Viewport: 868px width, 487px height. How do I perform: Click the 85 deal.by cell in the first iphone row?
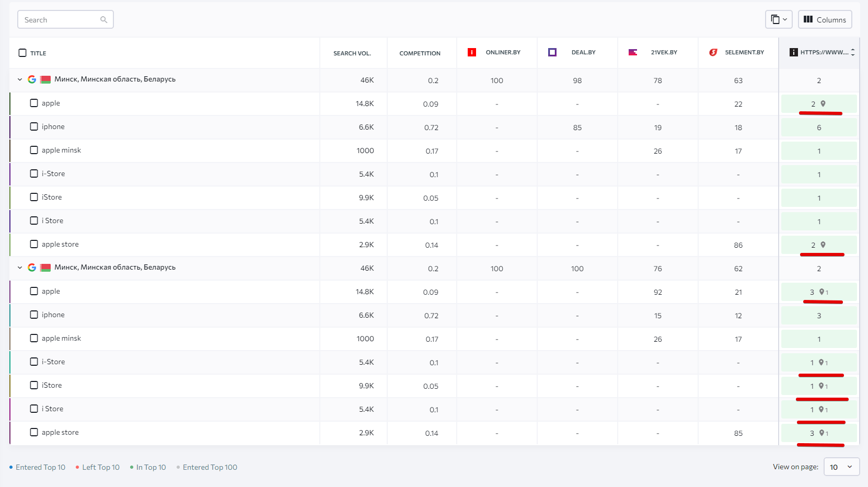pyautogui.click(x=577, y=127)
